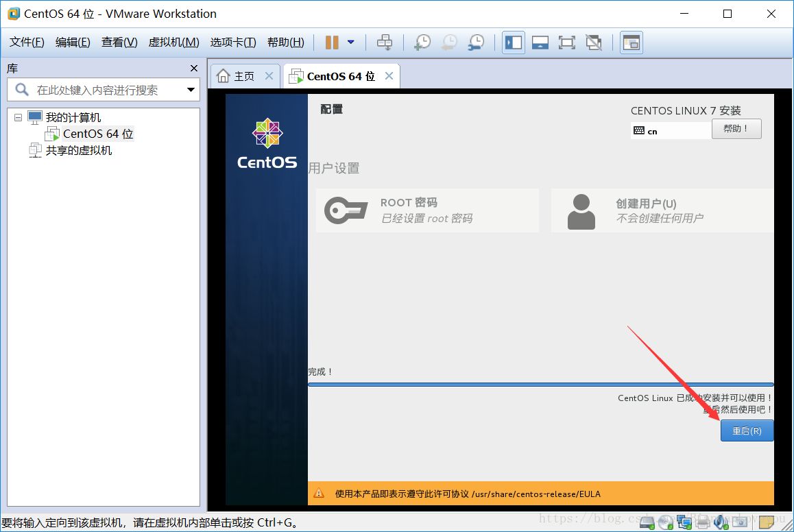The height and width of the screenshot is (532, 794).
Task: Expand the library search dropdown arrow
Action: 191,90
